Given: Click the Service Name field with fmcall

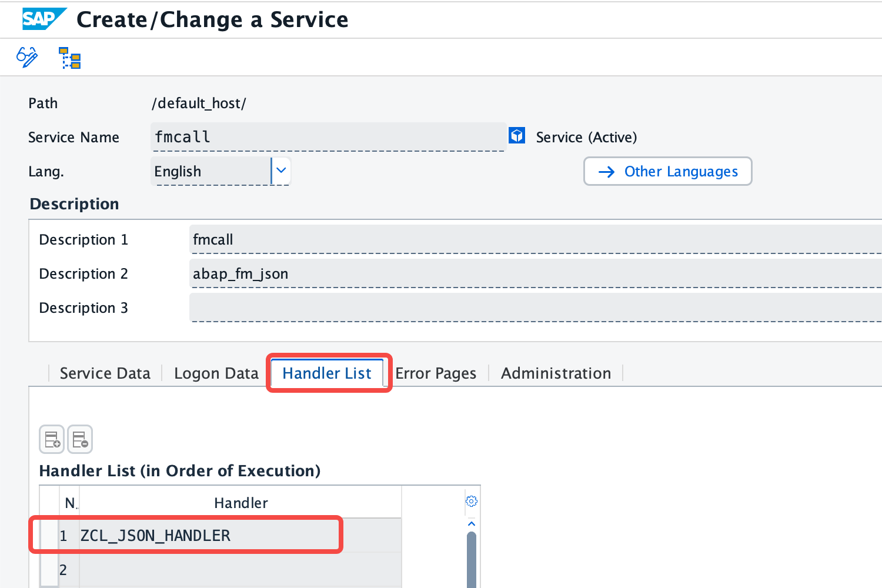Looking at the screenshot, I should click(x=328, y=137).
